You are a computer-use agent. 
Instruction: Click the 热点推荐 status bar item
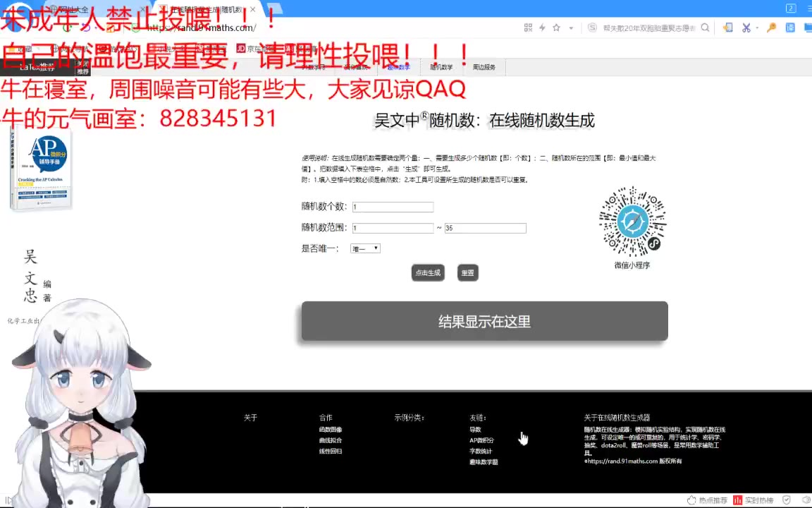(x=713, y=500)
